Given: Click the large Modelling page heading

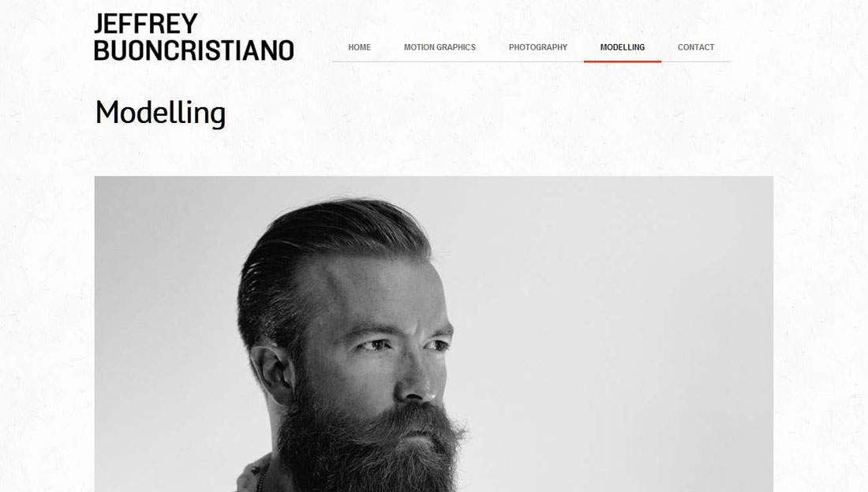Looking at the screenshot, I should 160,113.
